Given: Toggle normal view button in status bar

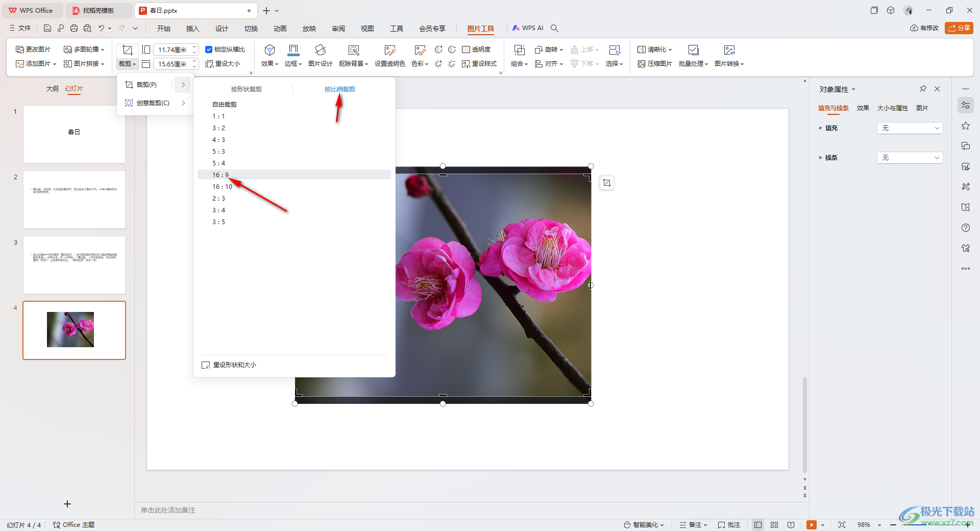Looking at the screenshot, I should [758, 524].
